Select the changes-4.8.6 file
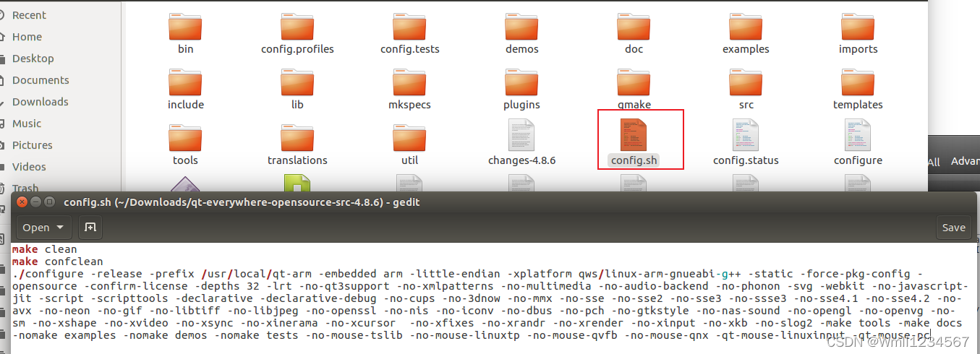This screenshot has height=354, width=980. click(521, 142)
